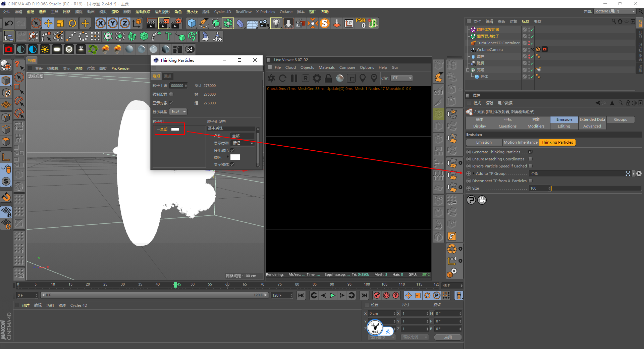
Task: Open the interface layout dropdown octane
Action: tap(615, 11)
